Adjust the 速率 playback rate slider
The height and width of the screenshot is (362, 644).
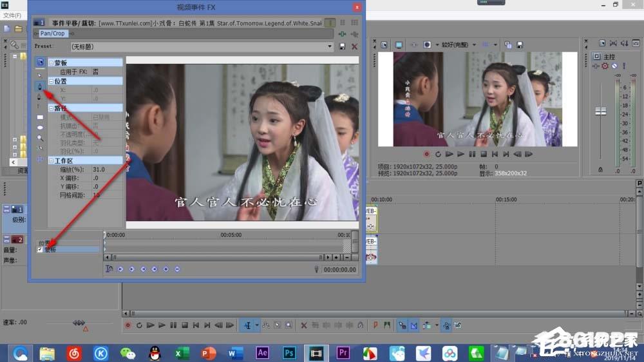coord(79,323)
